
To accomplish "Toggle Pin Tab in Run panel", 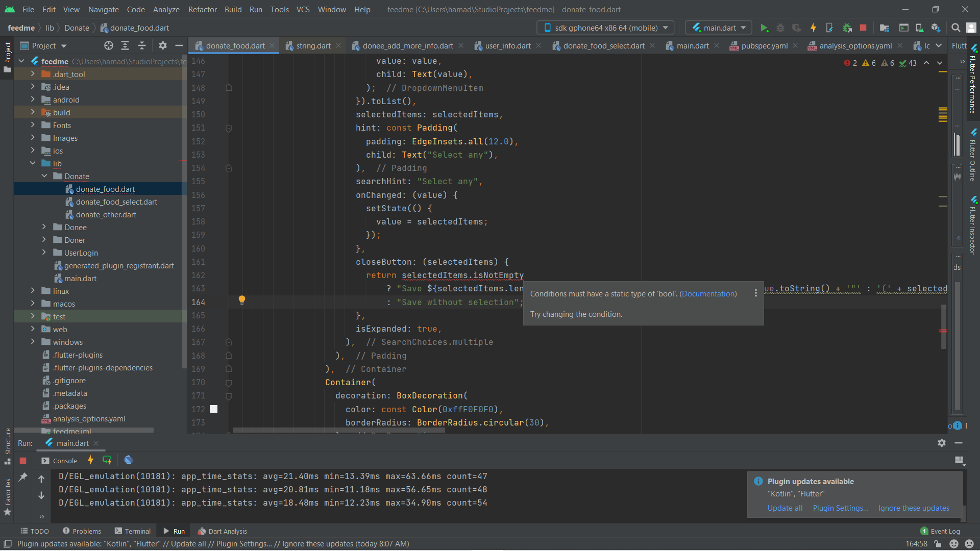I will click(x=23, y=477).
